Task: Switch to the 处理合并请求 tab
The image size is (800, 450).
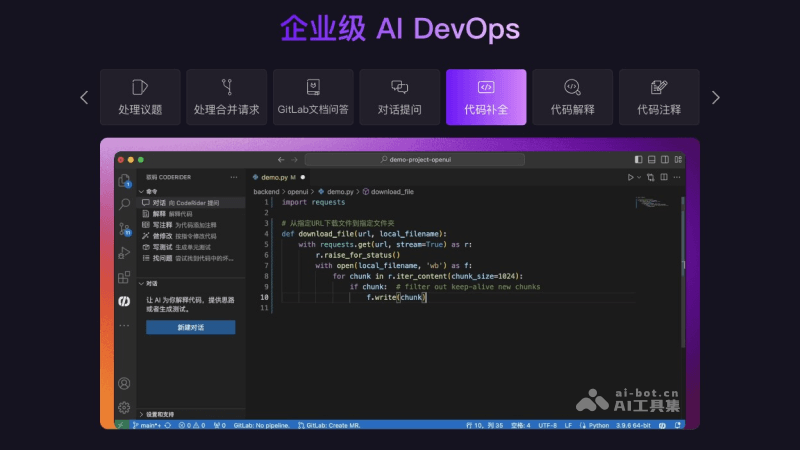Action: pos(227,97)
